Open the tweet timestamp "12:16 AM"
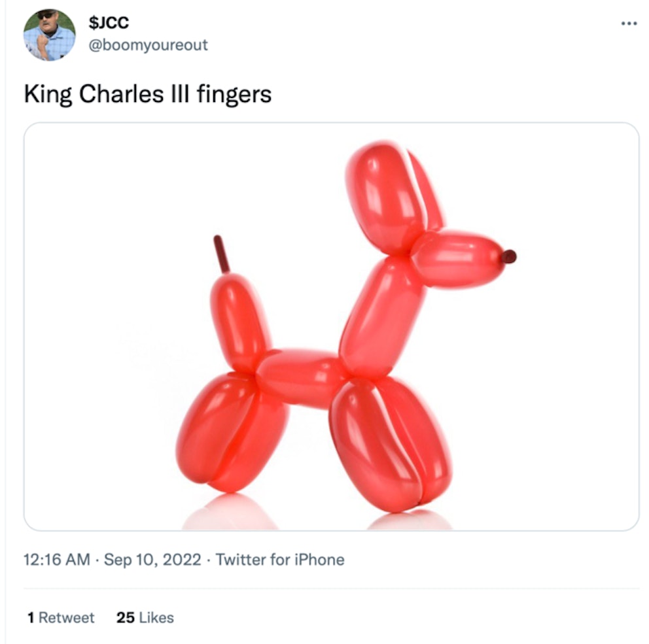Screen dimensions: 649x644 46,560
